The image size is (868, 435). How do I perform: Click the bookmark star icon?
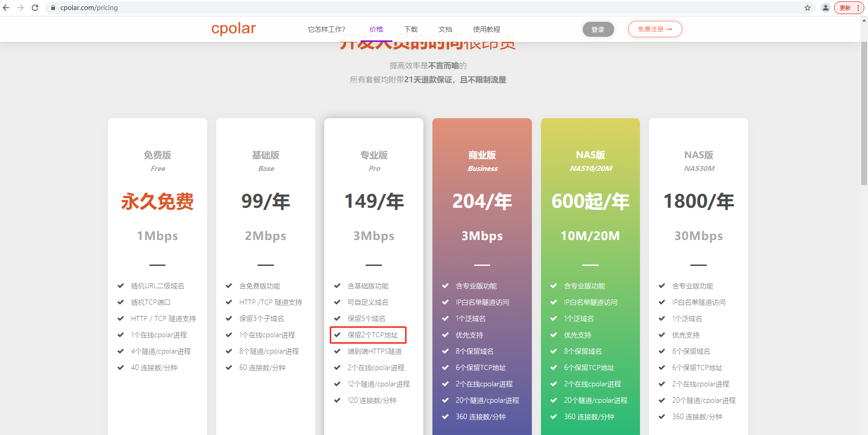click(807, 7)
